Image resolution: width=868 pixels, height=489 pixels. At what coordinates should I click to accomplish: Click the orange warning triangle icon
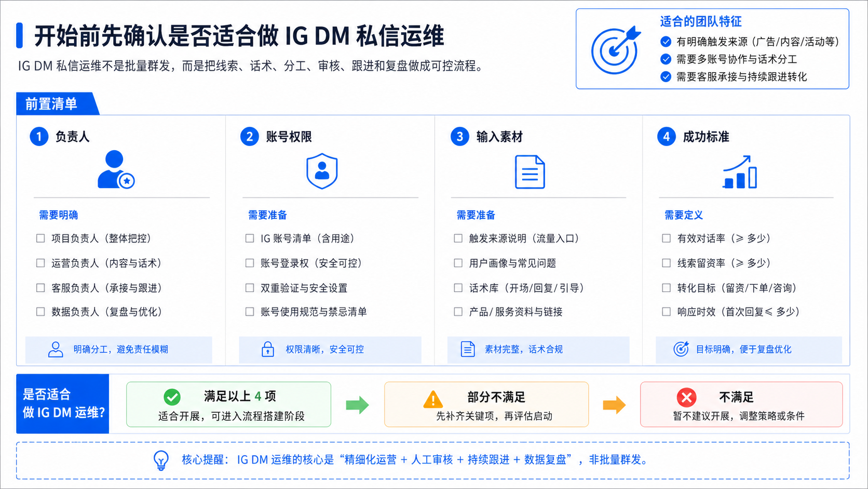pos(433,399)
